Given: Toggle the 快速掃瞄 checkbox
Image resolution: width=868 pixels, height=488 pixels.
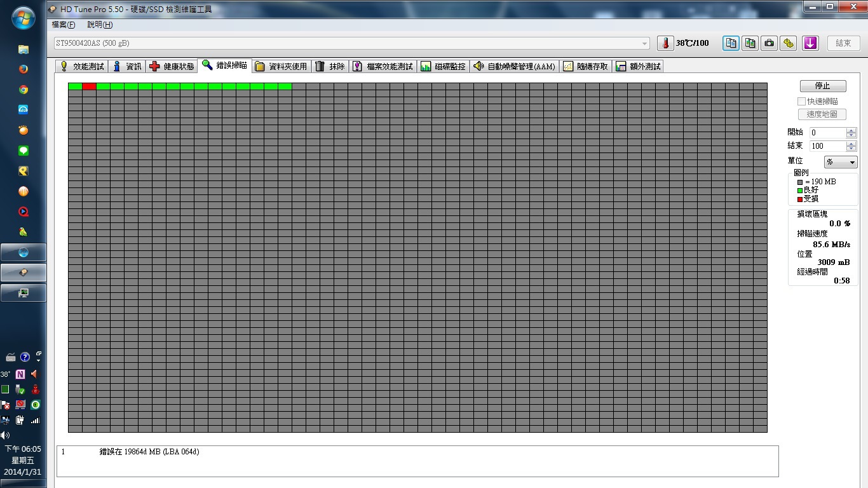Looking at the screenshot, I should click(x=802, y=101).
